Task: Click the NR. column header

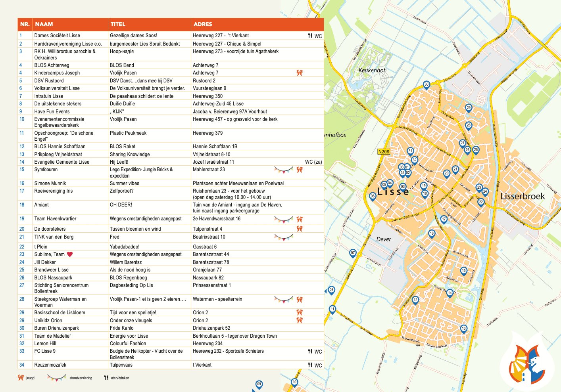Action: (25, 24)
